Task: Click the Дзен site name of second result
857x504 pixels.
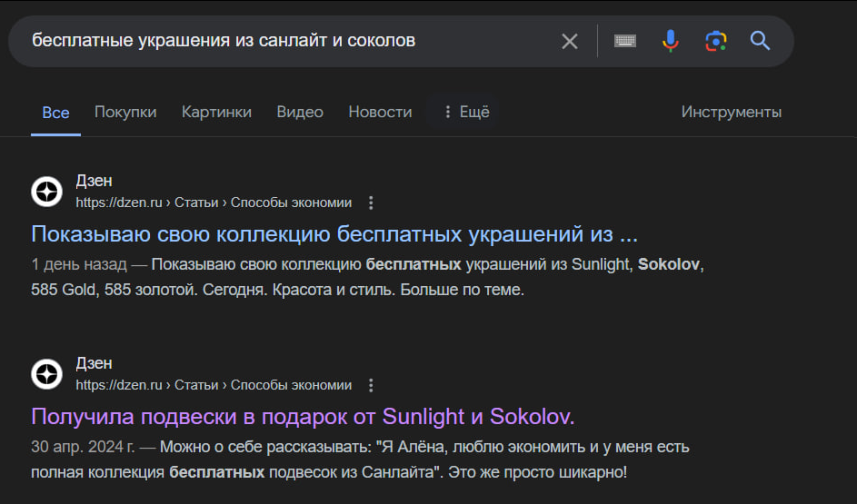Action: (94, 363)
